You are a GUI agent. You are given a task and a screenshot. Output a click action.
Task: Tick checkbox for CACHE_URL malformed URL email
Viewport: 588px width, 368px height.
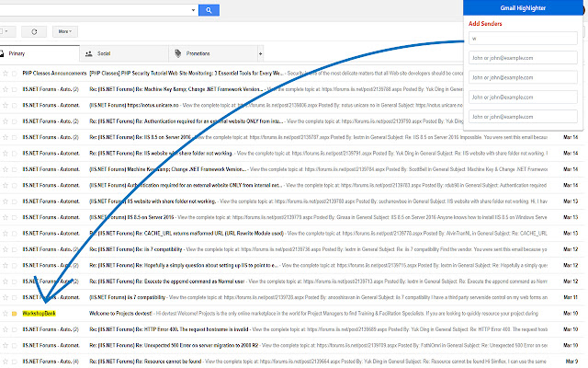click(15, 234)
